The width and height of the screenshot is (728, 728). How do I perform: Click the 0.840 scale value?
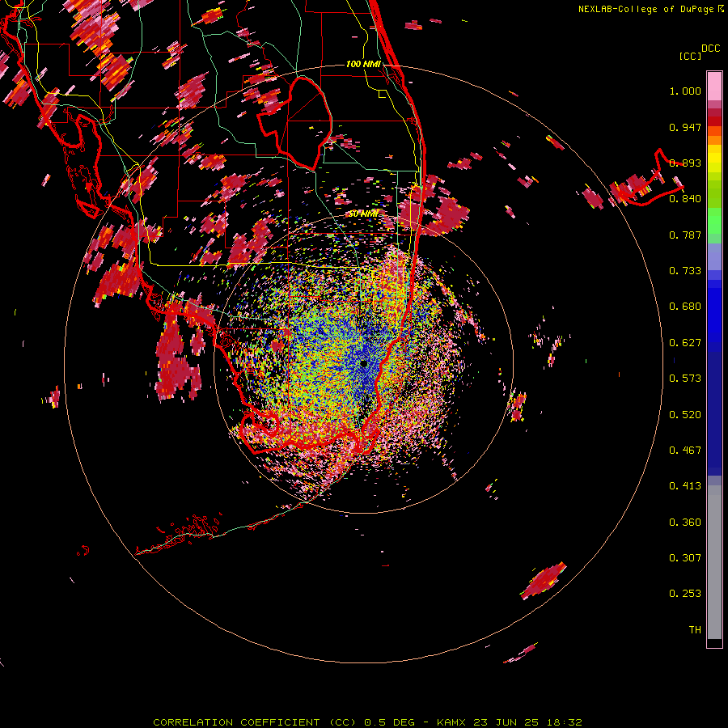point(685,199)
